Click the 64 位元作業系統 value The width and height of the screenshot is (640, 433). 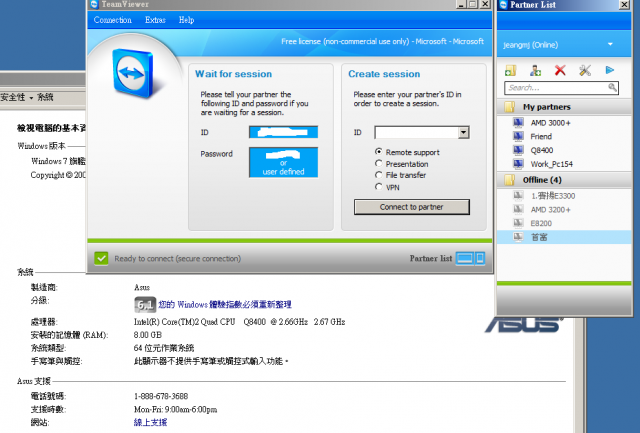(164, 348)
